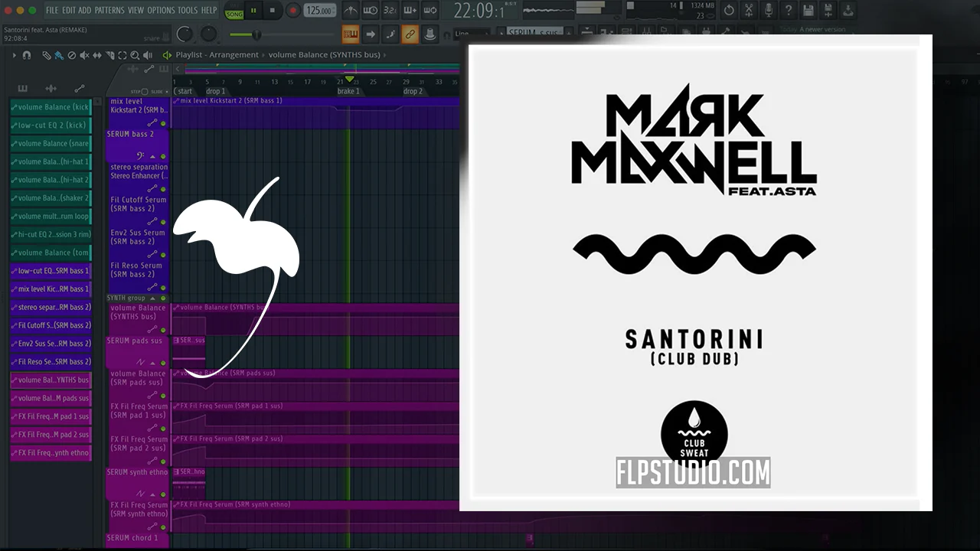Toggle wait for input to start
This screenshot has height=551, width=980.
370,11
